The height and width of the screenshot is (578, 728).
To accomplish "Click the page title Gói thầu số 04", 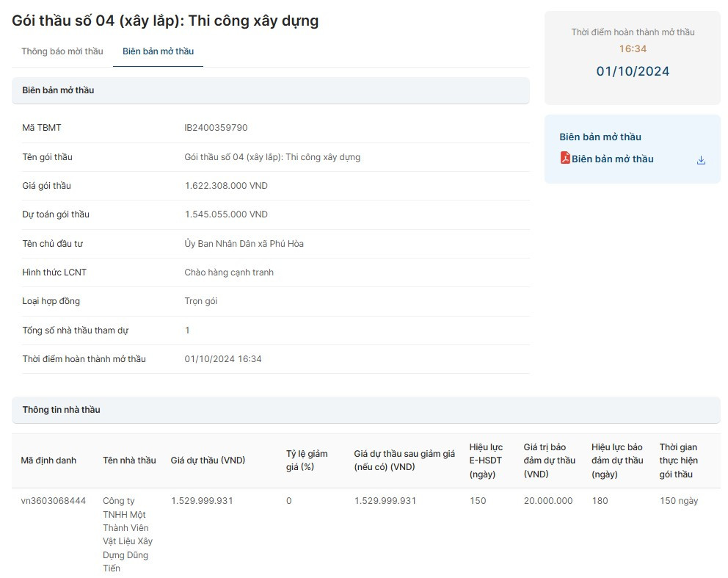I will tap(165, 21).
